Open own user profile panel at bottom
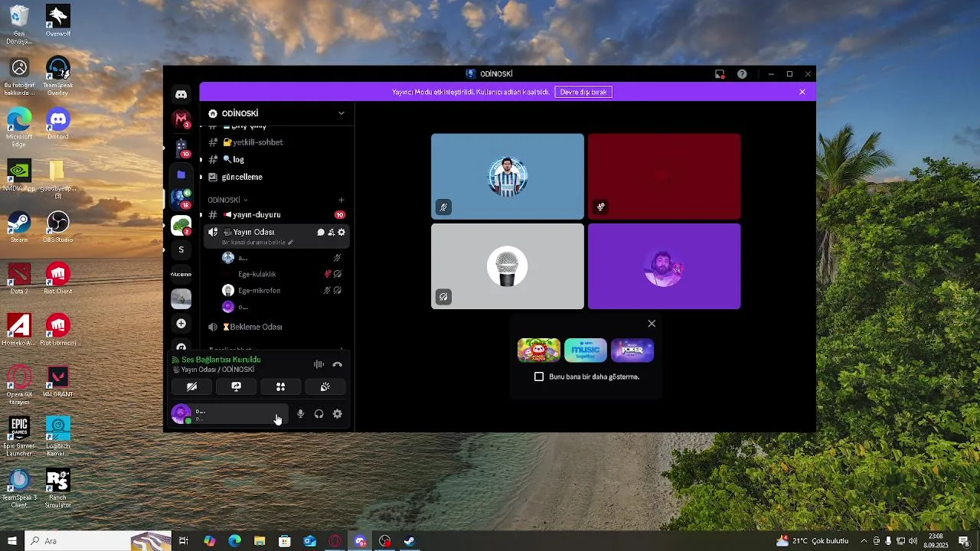The width and height of the screenshot is (980, 551). point(229,414)
